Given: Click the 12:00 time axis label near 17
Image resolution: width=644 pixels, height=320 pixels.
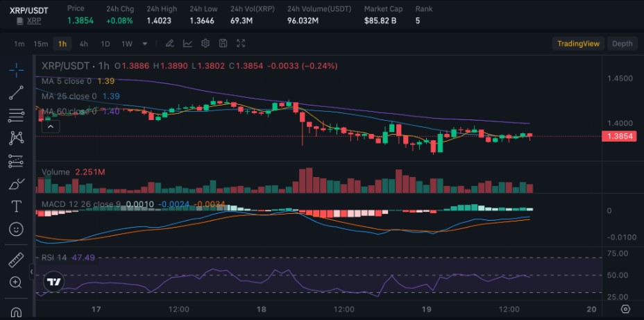Looking at the screenshot, I should click(x=179, y=309).
